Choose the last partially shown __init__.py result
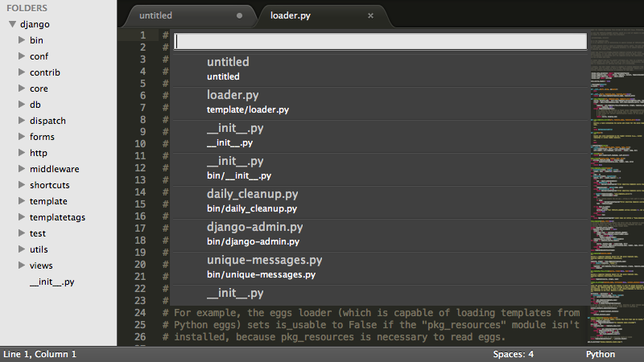 pyautogui.click(x=380, y=294)
